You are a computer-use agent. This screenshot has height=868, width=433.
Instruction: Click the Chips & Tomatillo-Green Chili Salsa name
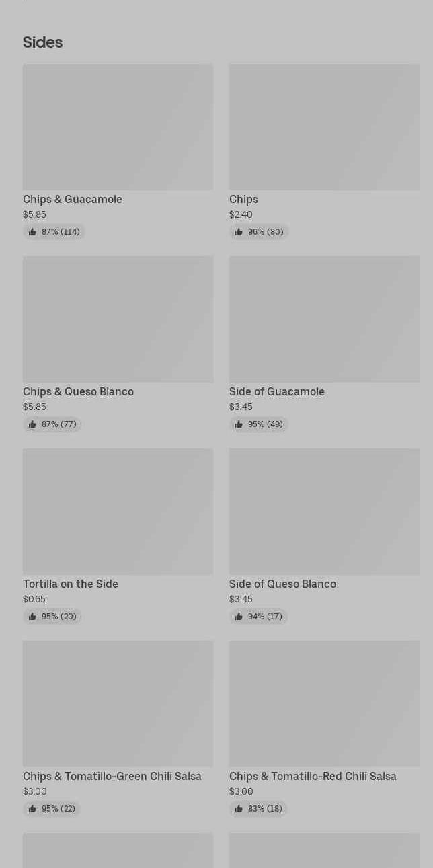tap(112, 776)
